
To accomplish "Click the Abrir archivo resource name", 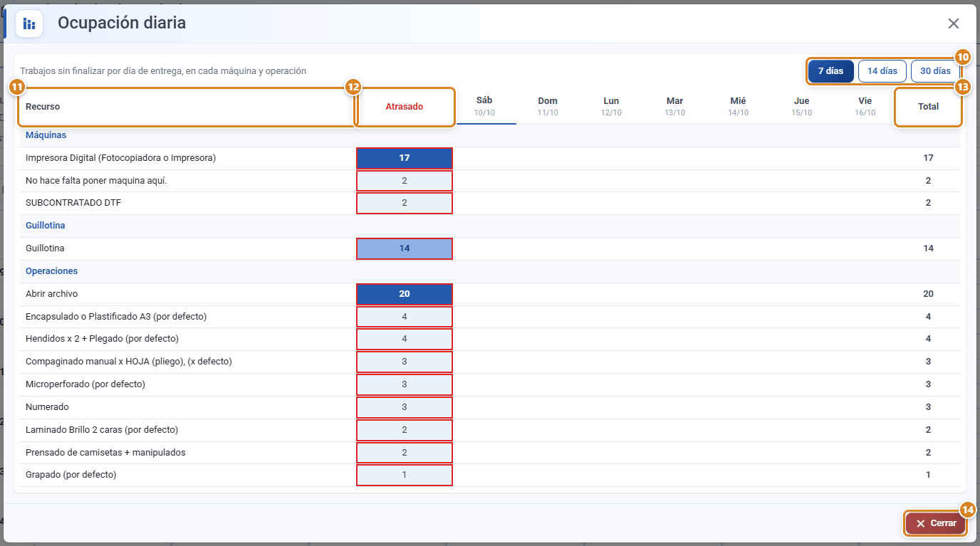I will [52, 294].
